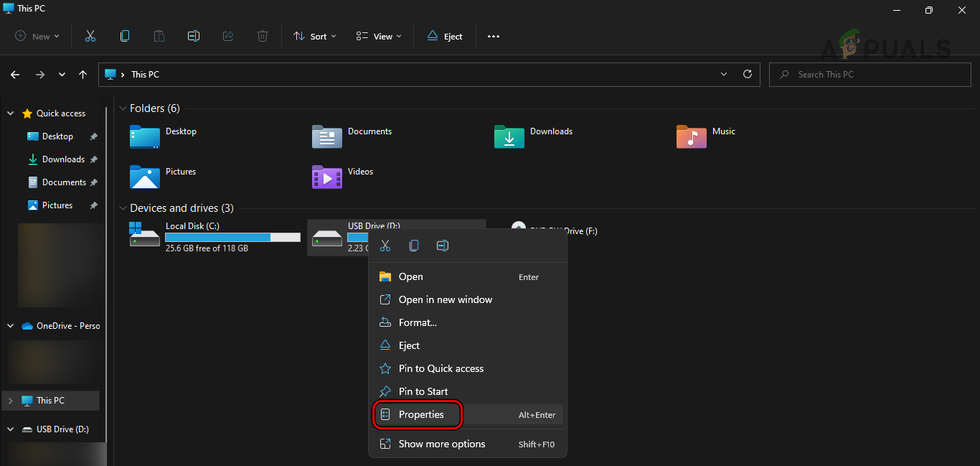Screen dimensions: 980x466
Task: Open the New item button
Action: pyautogui.click(x=36, y=36)
